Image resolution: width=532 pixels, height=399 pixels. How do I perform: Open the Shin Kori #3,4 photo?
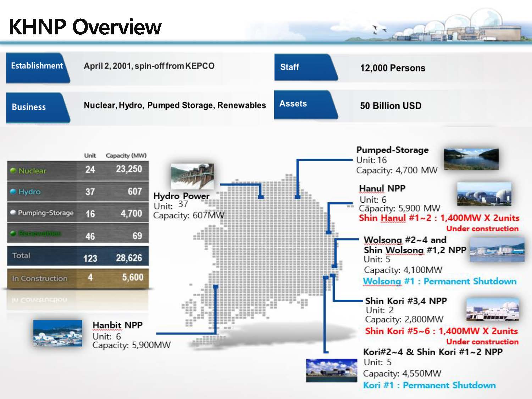click(492, 309)
